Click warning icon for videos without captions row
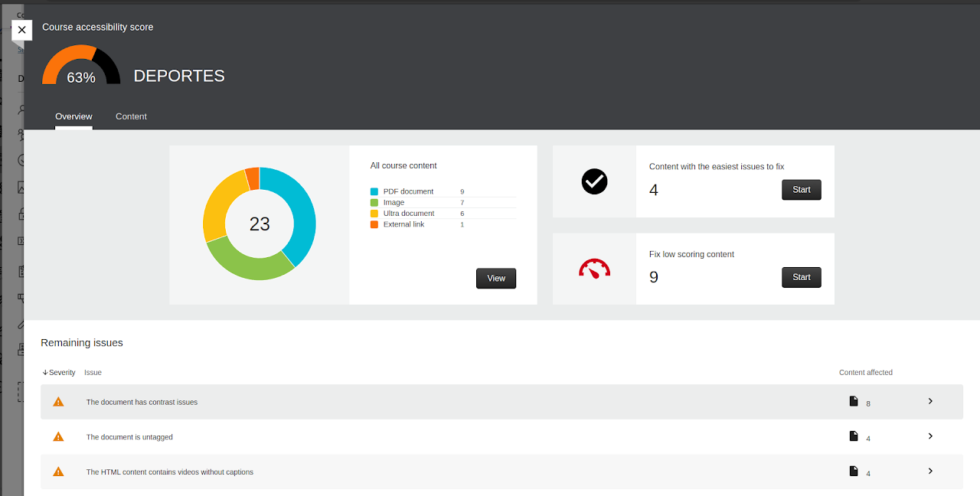The image size is (980, 496). tap(58, 472)
